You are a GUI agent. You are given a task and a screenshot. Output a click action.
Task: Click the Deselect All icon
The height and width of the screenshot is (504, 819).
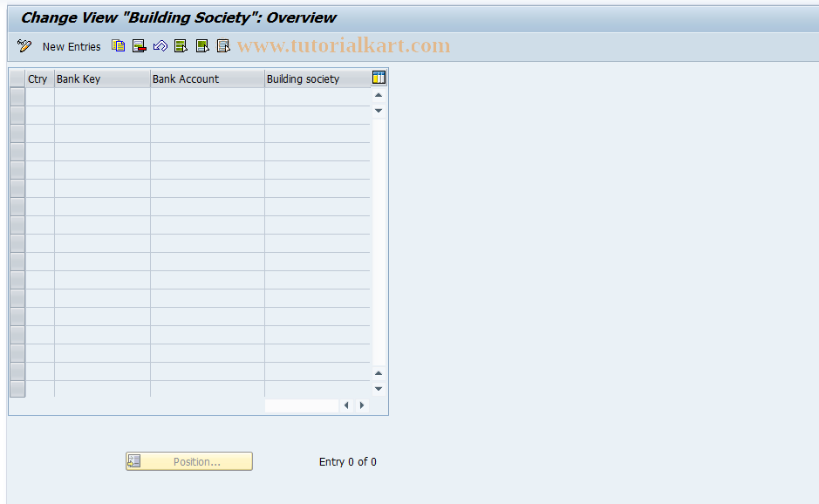tap(223, 46)
